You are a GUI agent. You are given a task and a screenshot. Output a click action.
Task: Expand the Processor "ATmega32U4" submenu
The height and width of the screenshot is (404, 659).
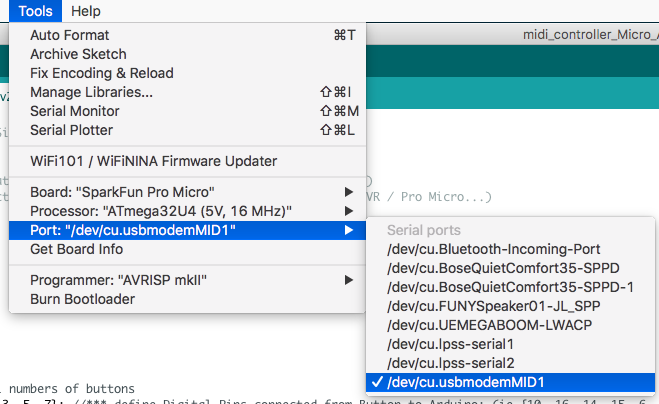[x=160, y=211]
